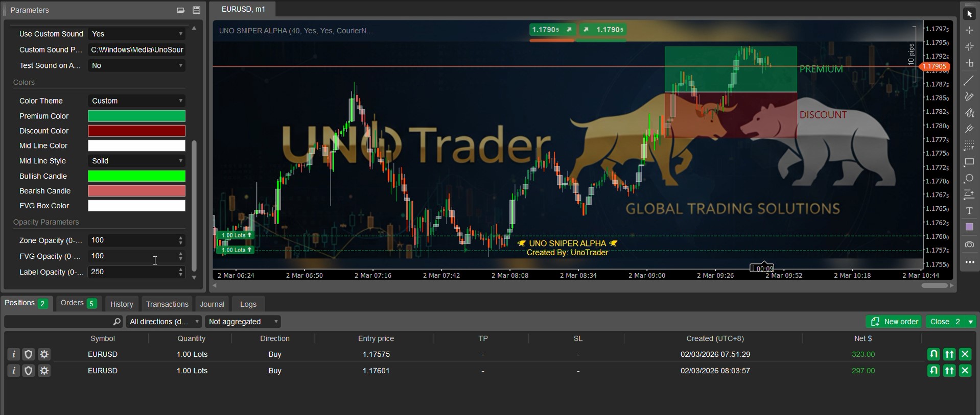Click the Custom Sound Path input field
Viewport: 980px width, 415px height.
(x=136, y=50)
